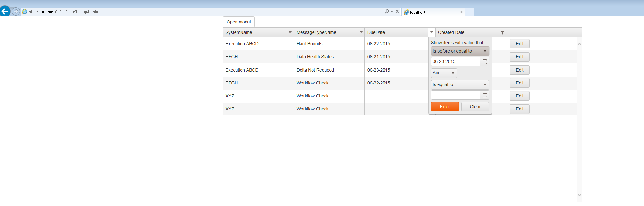Click the stop loading X in address bar
The width and height of the screenshot is (644, 206).
397,11
